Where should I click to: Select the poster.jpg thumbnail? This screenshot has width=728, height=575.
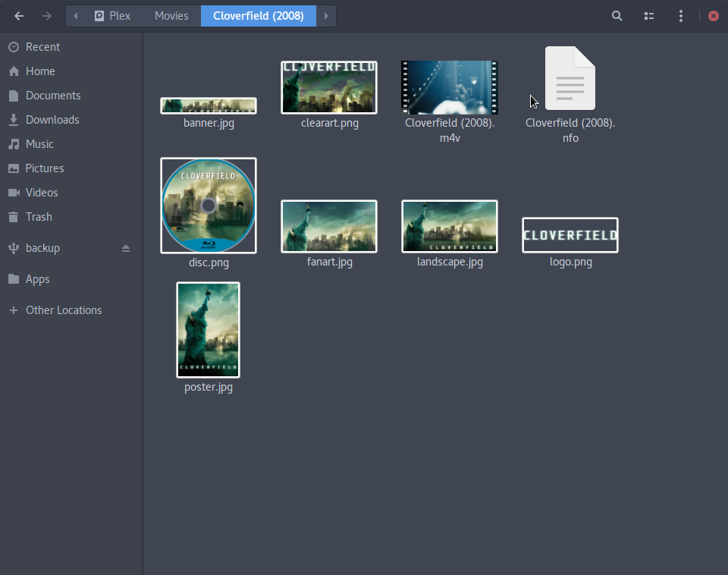pos(209,330)
